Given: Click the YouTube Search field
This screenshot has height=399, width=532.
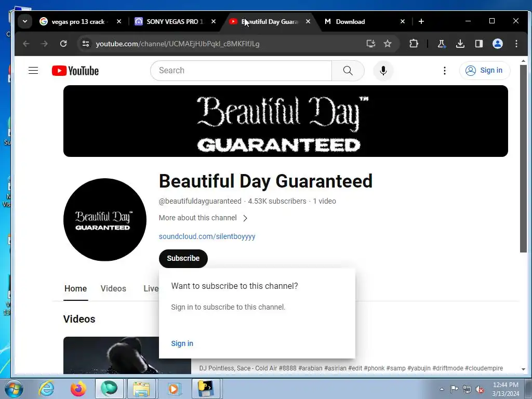Looking at the screenshot, I should [x=241, y=71].
